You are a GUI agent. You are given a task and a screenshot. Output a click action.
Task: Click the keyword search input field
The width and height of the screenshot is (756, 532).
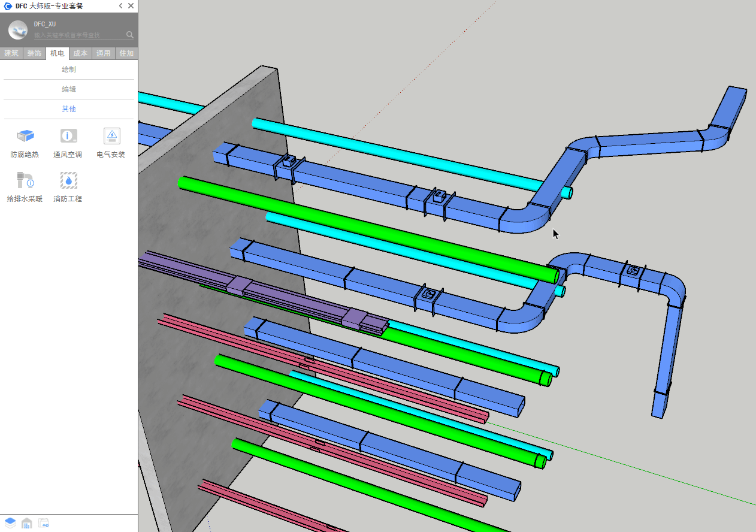(x=78, y=35)
